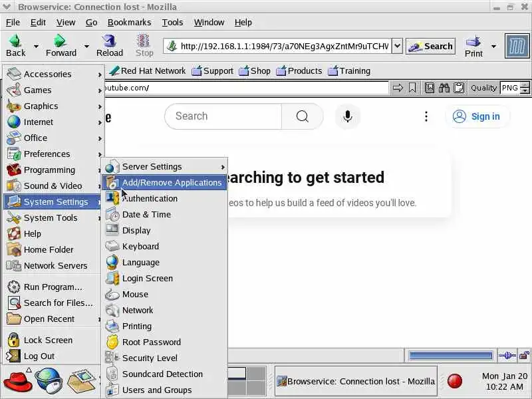
Task: Expand Print options dropdown arrow
Action: (493, 46)
